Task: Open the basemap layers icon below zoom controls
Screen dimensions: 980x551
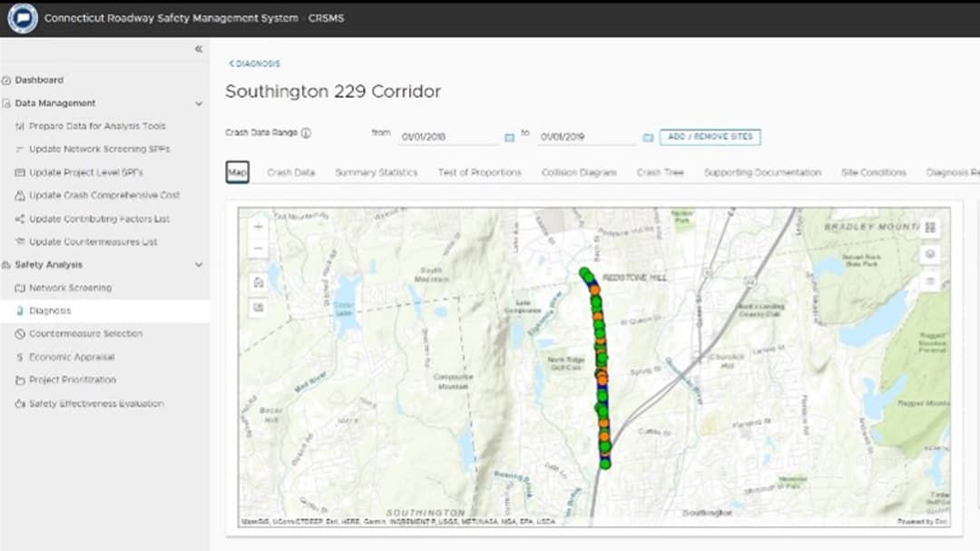Action: click(x=259, y=306)
